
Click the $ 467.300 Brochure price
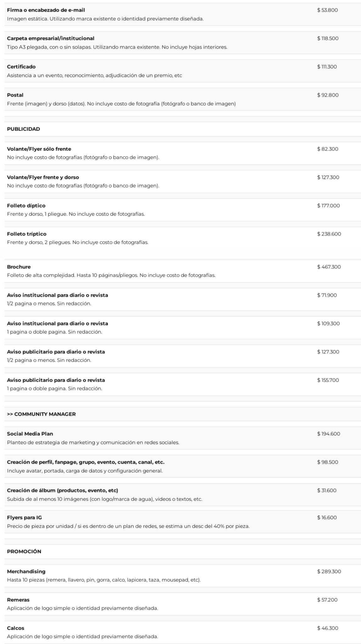click(329, 267)
